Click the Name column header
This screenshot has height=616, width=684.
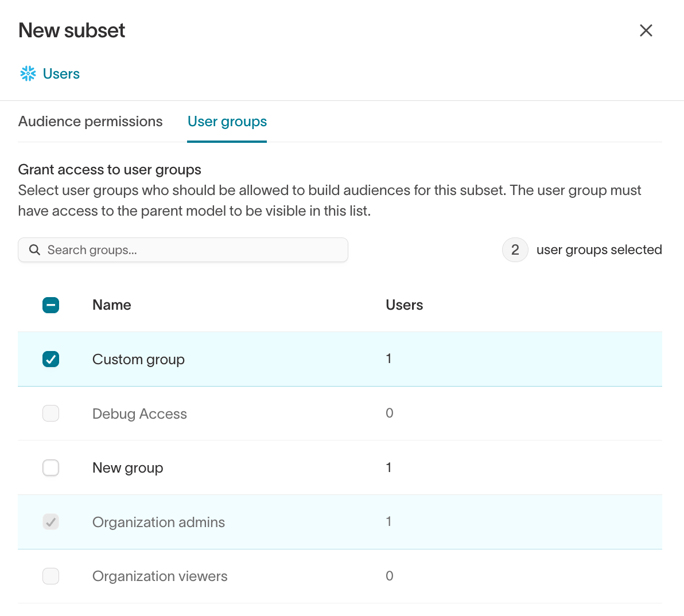pos(112,305)
